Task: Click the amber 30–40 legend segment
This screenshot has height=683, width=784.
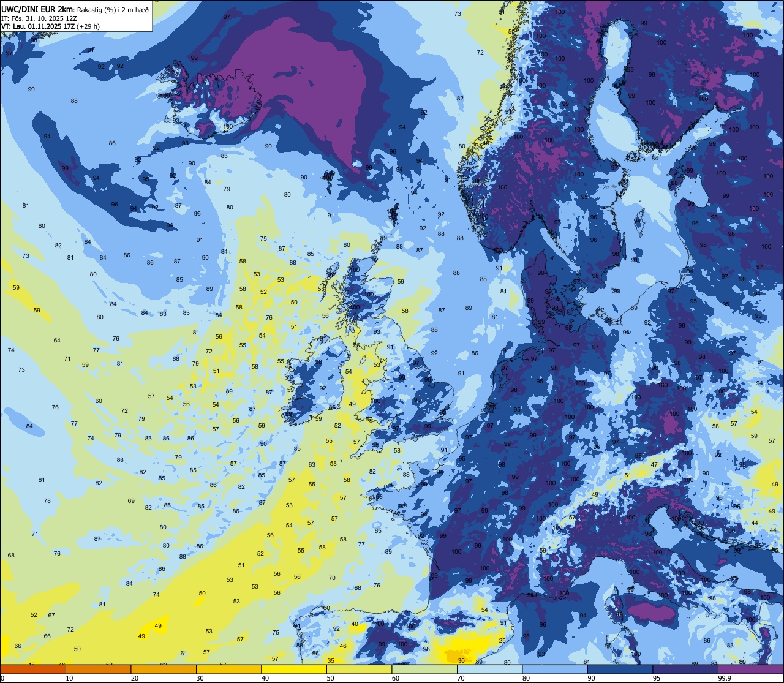Action: click(x=228, y=670)
